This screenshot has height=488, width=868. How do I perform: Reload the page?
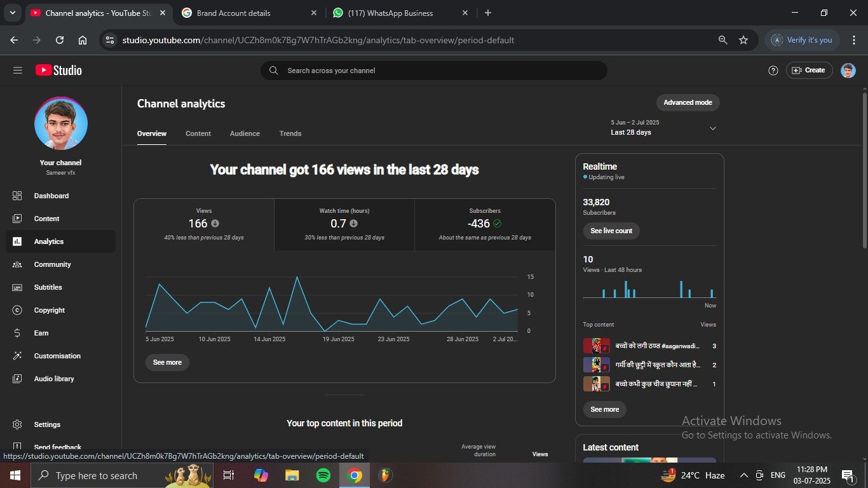[60, 40]
